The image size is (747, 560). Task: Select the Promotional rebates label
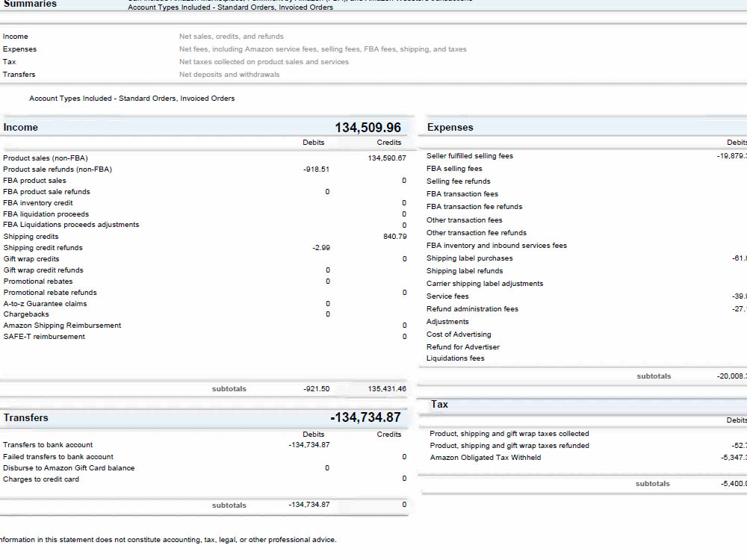[x=38, y=281]
